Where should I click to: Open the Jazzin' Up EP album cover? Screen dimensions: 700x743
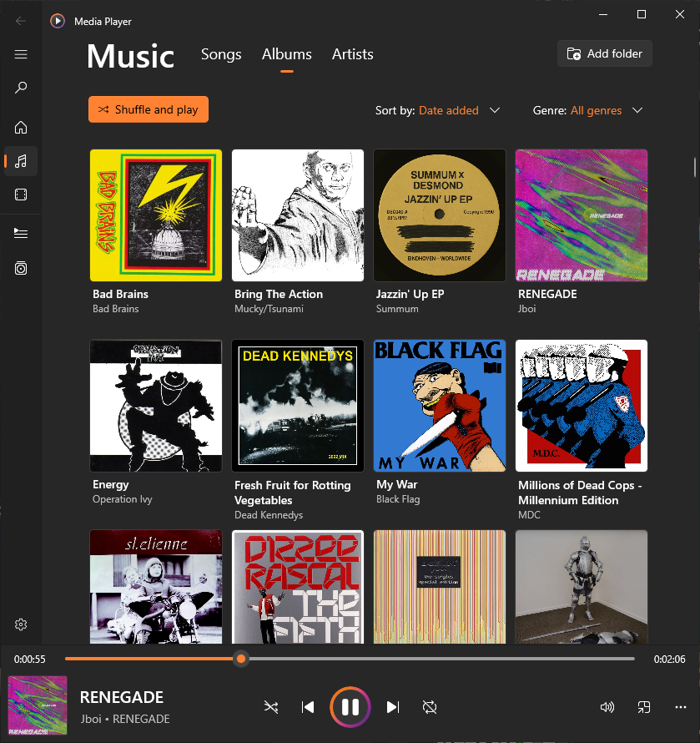pyautogui.click(x=440, y=215)
